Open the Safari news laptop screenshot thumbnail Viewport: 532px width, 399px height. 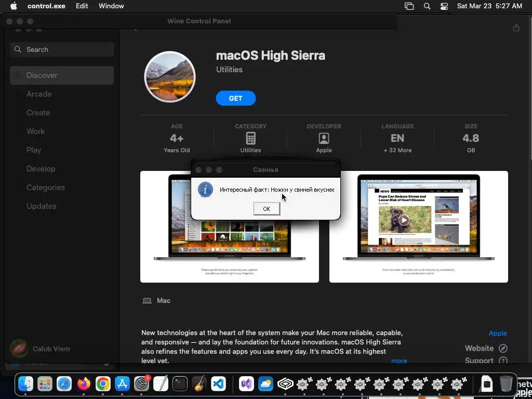click(x=418, y=227)
